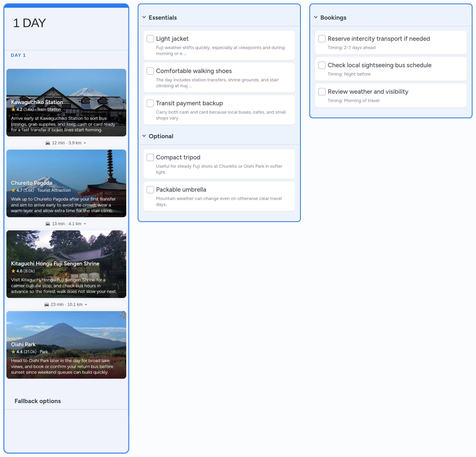Viewport: 476px width, 457px height.
Task: Check the Light jacket essential item
Action: 150,39
